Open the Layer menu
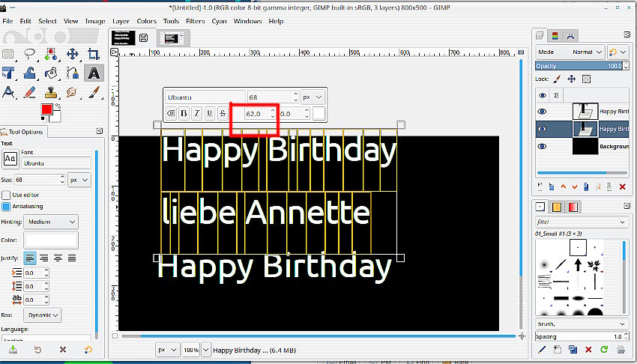 coord(121,21)
